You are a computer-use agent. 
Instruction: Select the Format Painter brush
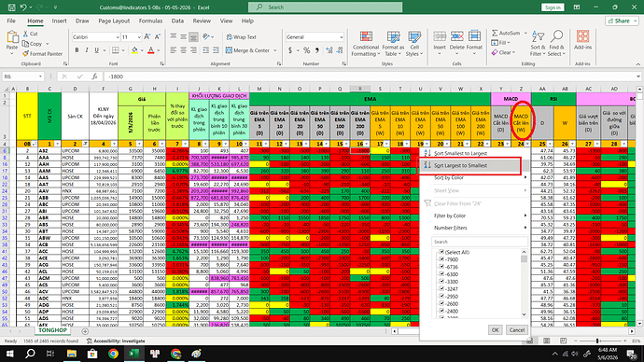click(x=25, y=54)
